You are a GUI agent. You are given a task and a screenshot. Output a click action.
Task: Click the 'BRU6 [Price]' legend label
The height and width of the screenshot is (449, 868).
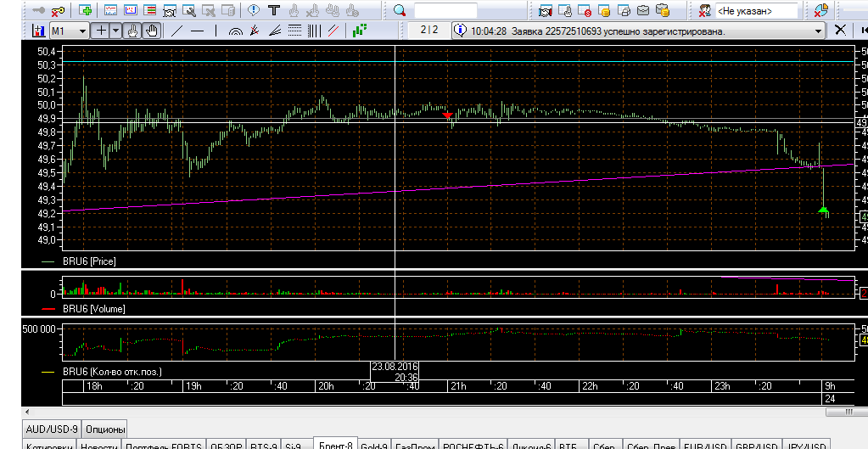[89, 261]
